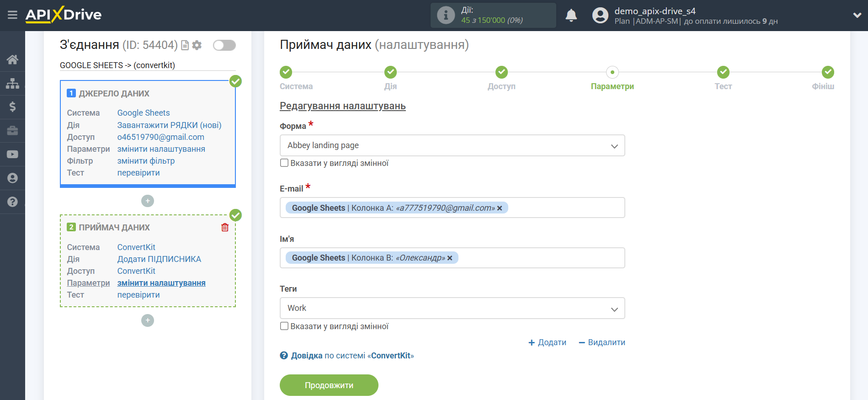The image size is (868, 400).
Task: Remove the Google Sheets Колонка B tag
Action: coord(450,258)
